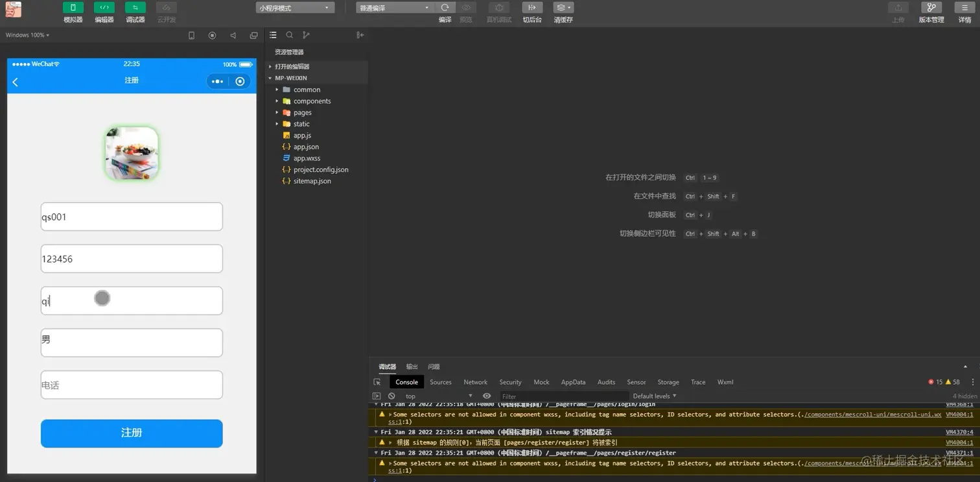Open the 普通编译 compile mode dropdown
Viewport: 980px width, 482px height.
tap(395, 8)
